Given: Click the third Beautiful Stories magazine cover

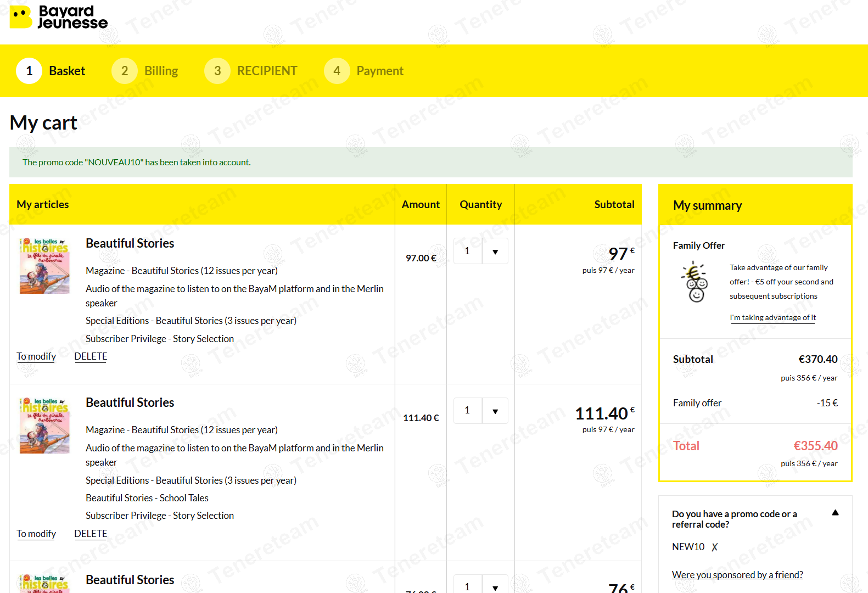Looking at the screenshot, I should coord(44,583).
